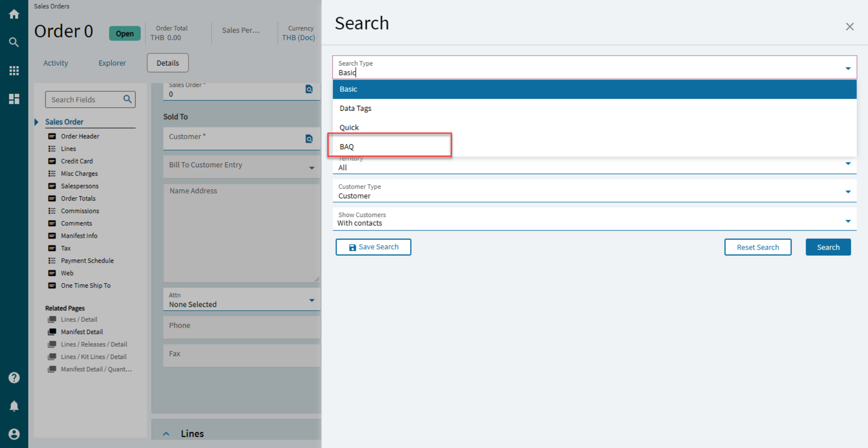Switch to the Explorer tab

tap(112, 63)
